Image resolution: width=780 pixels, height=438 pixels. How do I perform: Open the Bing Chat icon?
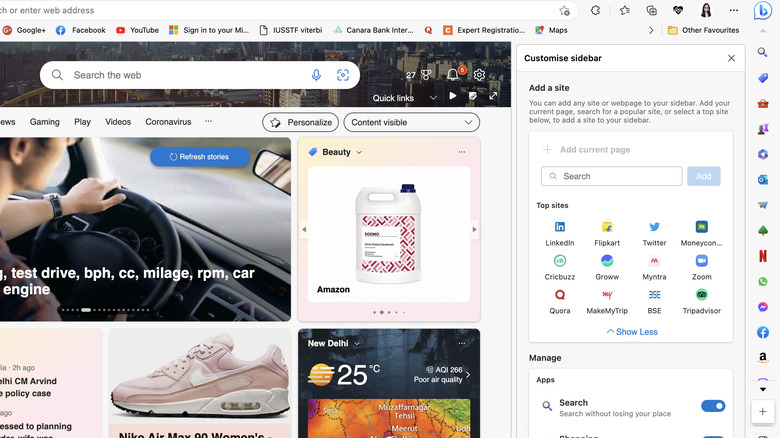[x=762, y=10]
